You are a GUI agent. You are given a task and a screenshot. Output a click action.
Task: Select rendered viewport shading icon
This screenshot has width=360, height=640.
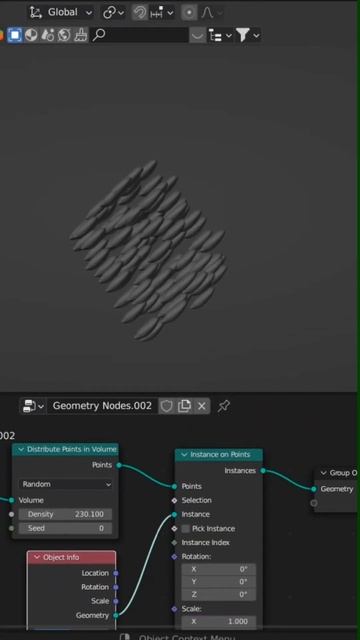tap(47, 36)
